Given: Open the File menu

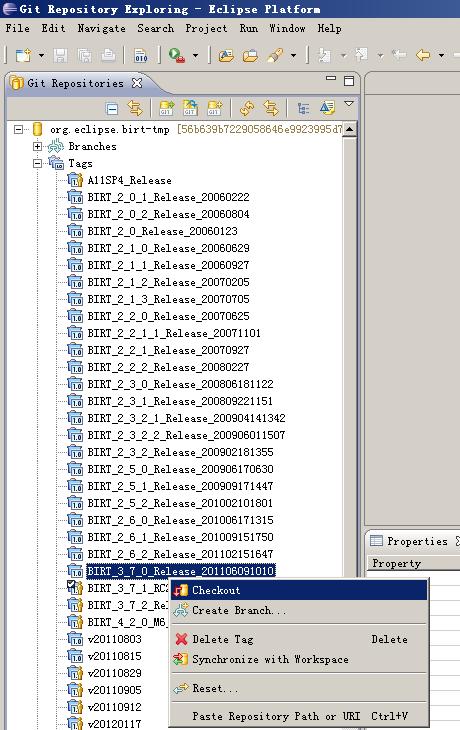Looking at the screenshot, I should pos(18,28).
